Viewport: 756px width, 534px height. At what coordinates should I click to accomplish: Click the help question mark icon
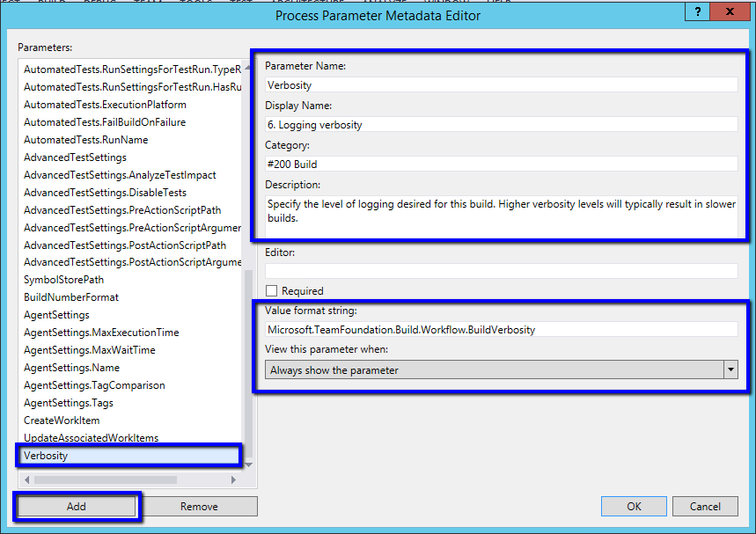coord(695,11)
